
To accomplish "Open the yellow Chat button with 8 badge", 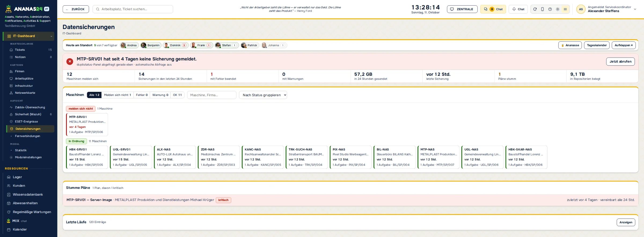I will (x=493, y=9).
